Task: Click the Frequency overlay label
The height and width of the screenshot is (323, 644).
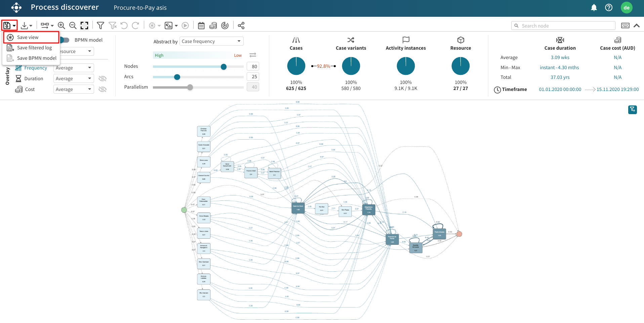Action: (x=36, y=68)
